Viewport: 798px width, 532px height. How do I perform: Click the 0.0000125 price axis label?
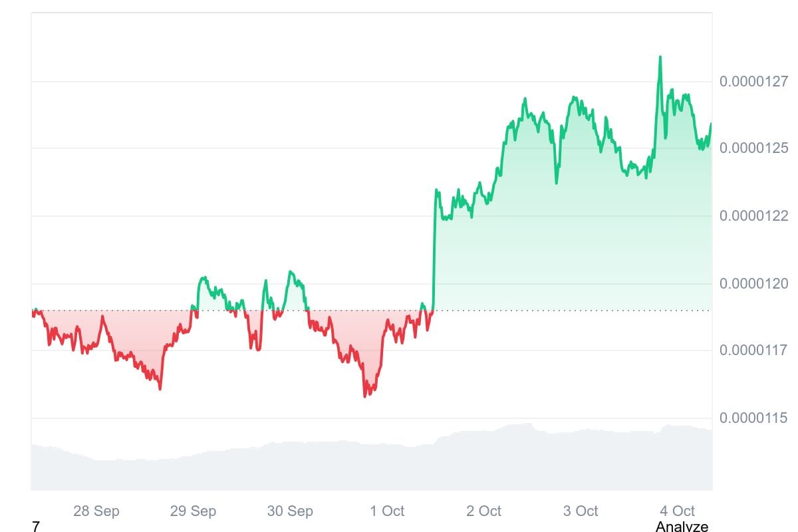click(753, 148)
